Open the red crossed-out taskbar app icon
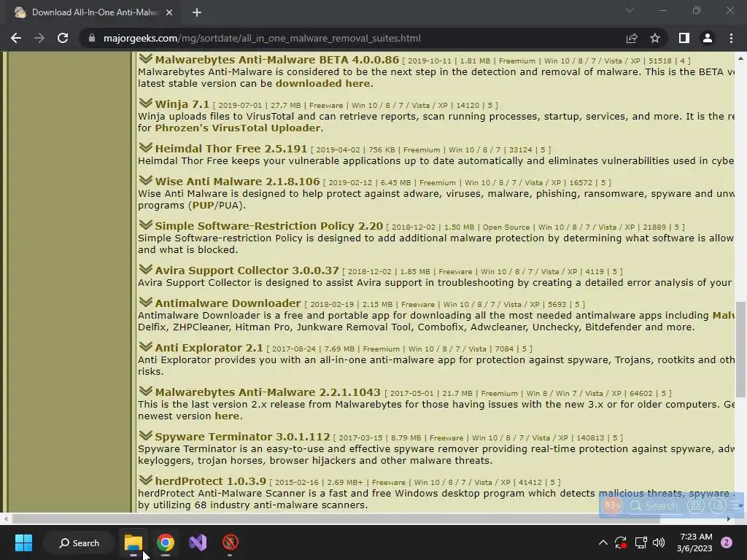 (230, 542)
